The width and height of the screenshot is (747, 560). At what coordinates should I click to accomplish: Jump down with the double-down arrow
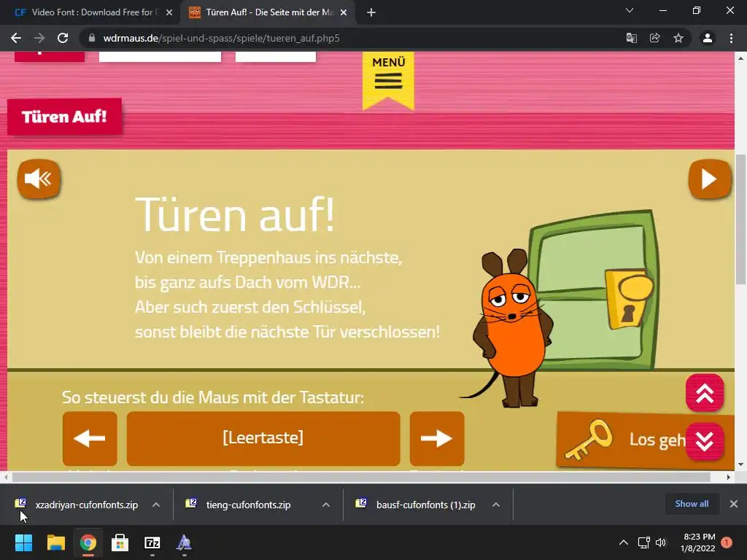click(705, 441)
